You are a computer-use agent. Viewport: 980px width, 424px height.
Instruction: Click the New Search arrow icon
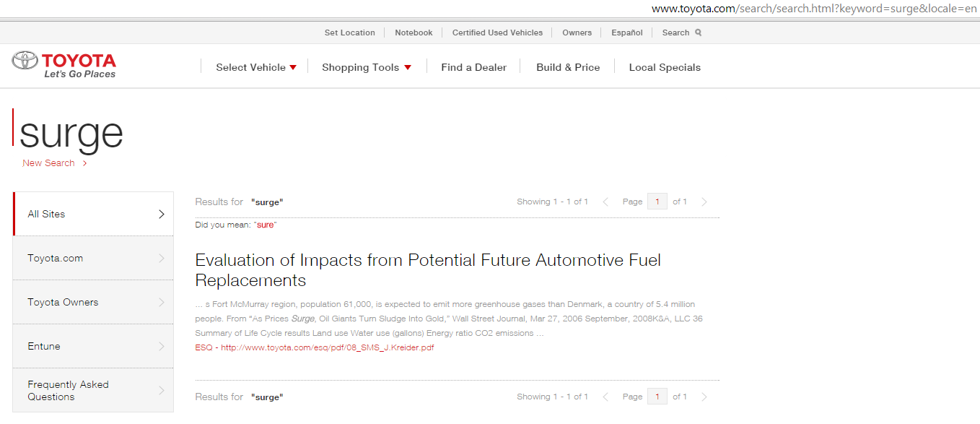(x=84, y=163)
